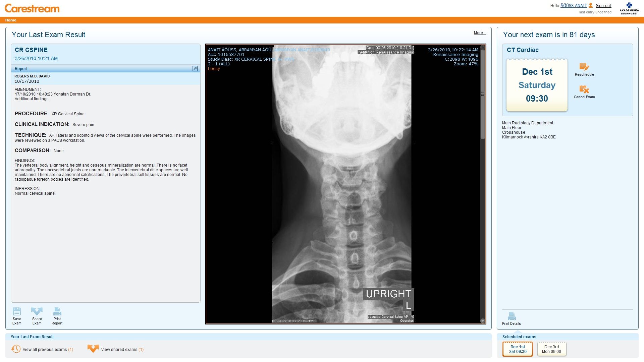Screen dimensions: 644x362
Task: Open the ÄÖÜSS ANAIT user name link
Action: coord(574,6)
